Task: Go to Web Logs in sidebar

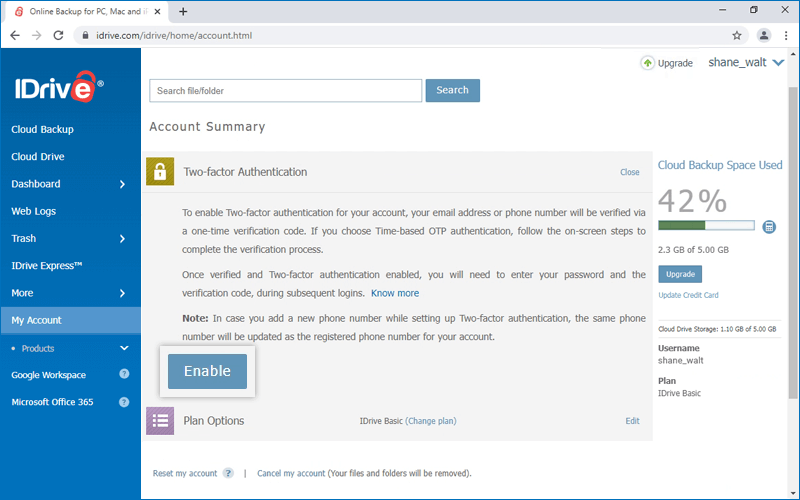Action: (33, 211)
